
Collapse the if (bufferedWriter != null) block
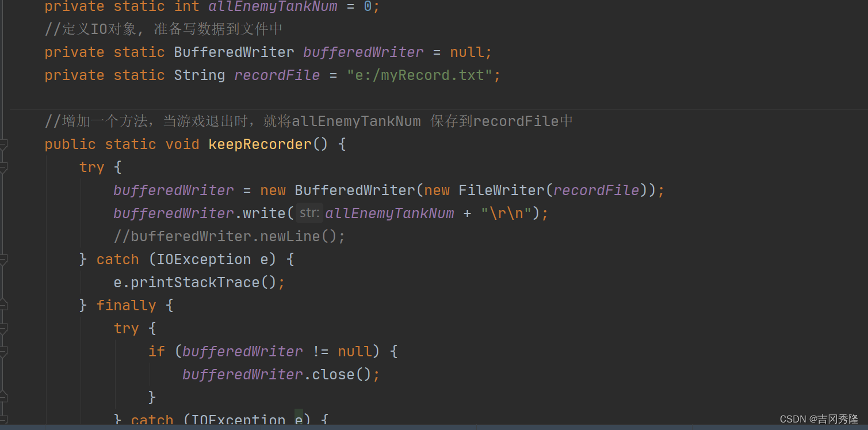pyautogui.click(x=3, y=352)
